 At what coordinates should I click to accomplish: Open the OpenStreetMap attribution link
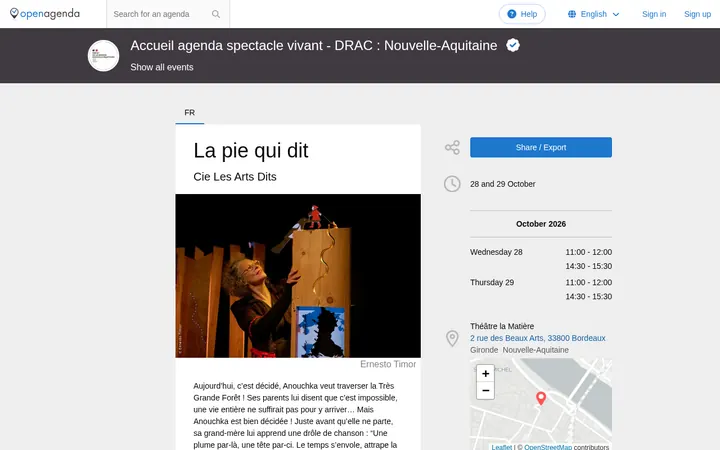click(x=548, y=447)
